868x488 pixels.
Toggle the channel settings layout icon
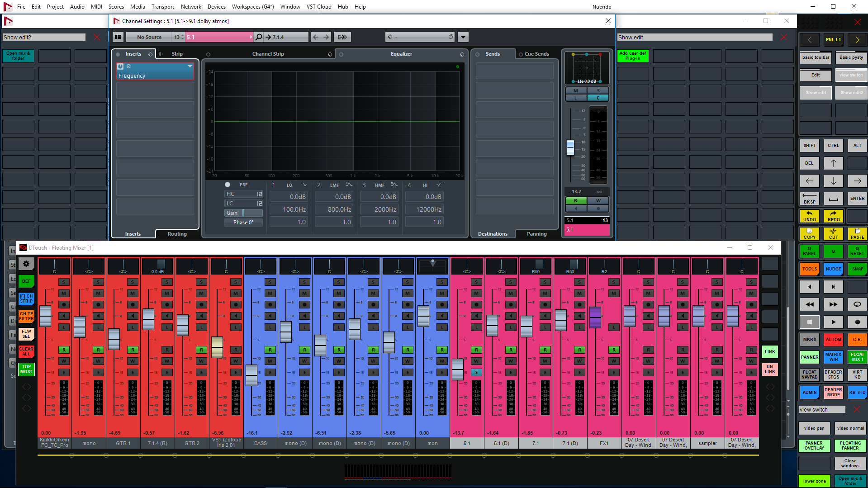(x=118, y=37)
